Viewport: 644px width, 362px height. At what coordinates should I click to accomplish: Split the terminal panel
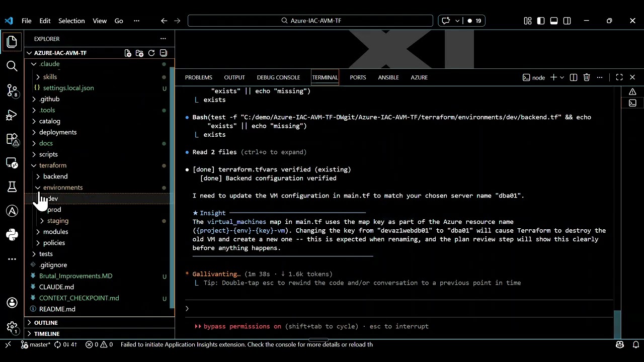click(x=574, y=77)
